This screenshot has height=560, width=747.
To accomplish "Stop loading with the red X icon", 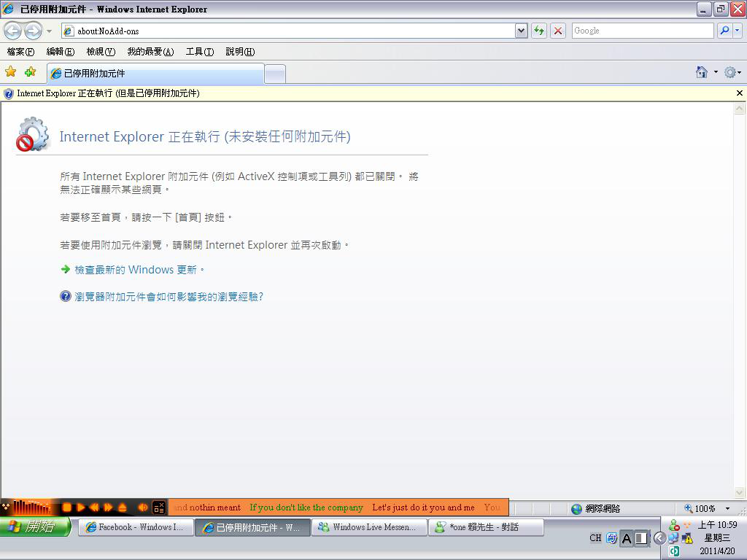I will pos(558,31).
